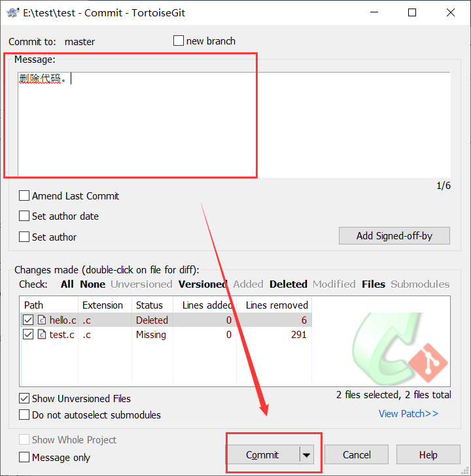Click the hello.c file icon
This screenshot has height=476, width=471.
point(42,320)
